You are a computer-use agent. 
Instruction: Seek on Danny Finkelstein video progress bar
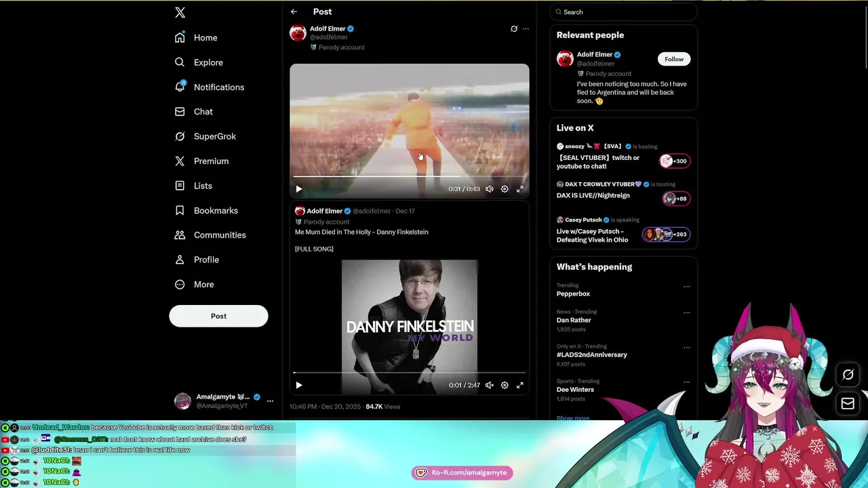point(410,373)
